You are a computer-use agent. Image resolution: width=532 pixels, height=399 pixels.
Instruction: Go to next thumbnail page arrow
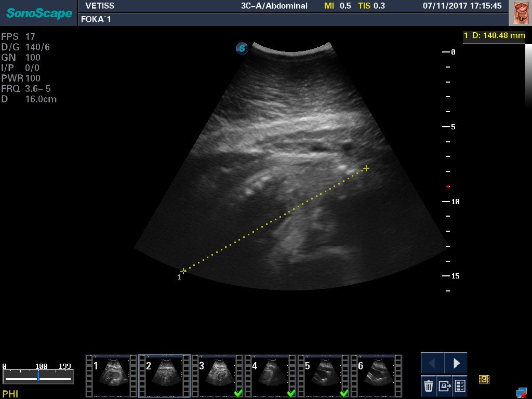(456, 363)
